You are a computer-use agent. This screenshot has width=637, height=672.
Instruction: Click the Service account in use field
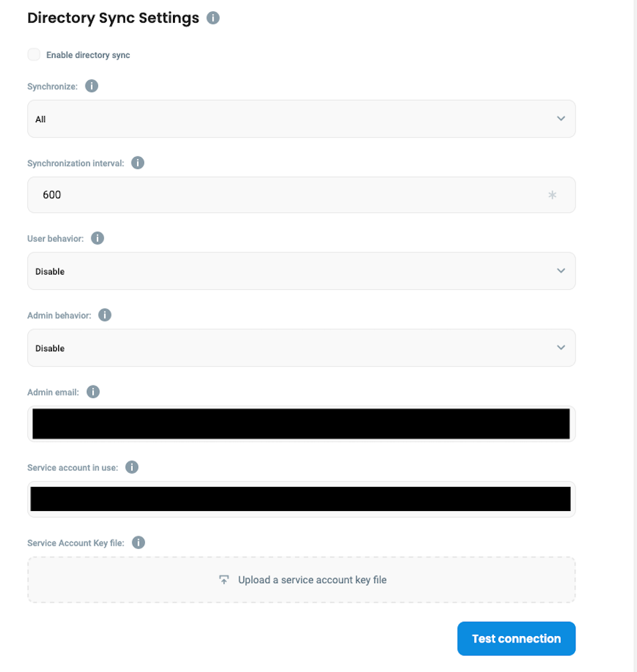(x=301, y=499)
